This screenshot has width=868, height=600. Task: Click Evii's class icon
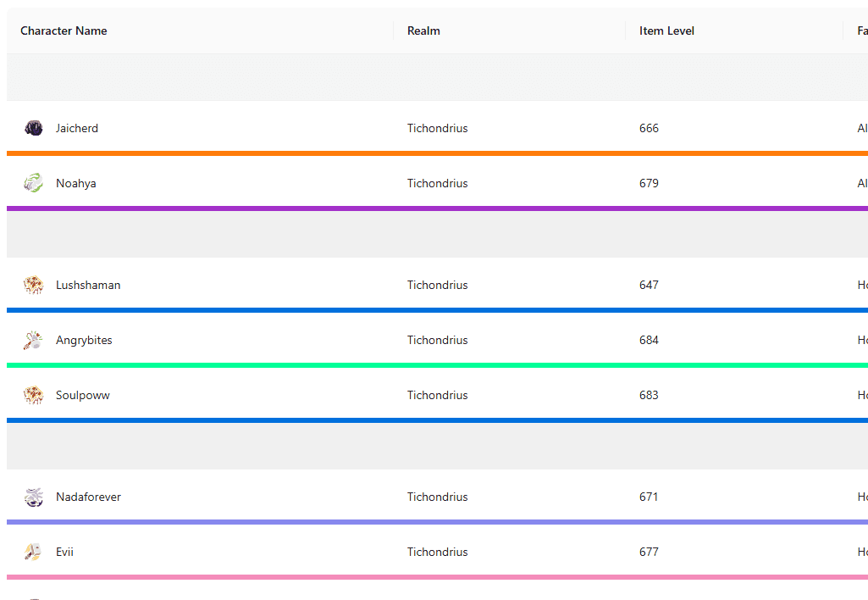[34, 552]
